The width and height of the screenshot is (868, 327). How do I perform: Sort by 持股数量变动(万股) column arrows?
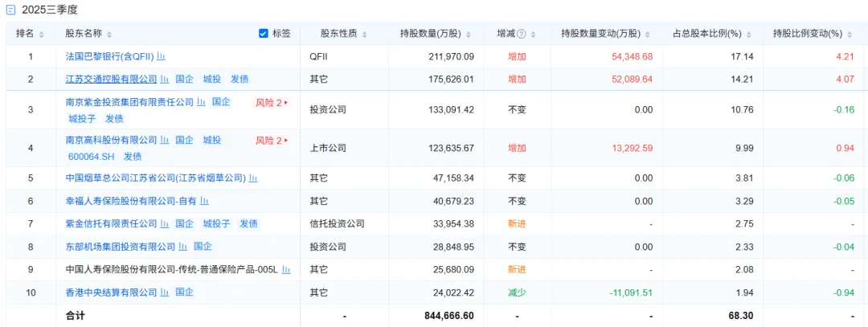(649, 35)
